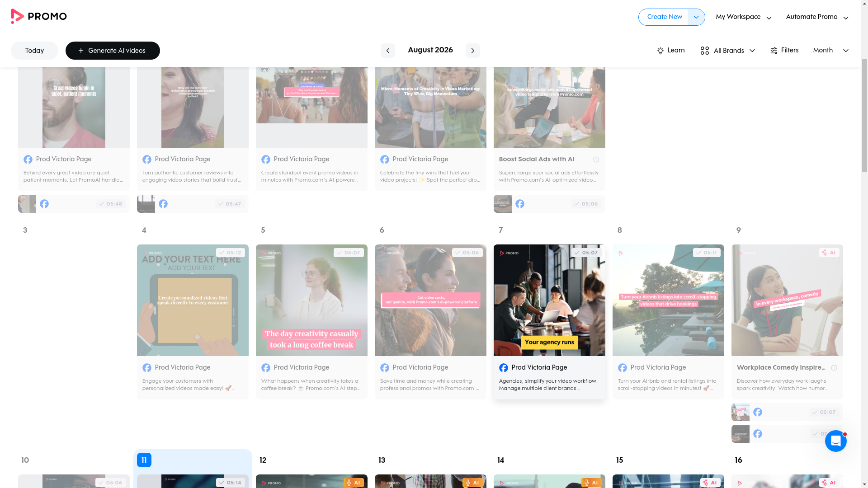Click the 05:47 scheduled time label

coord(230,204)
